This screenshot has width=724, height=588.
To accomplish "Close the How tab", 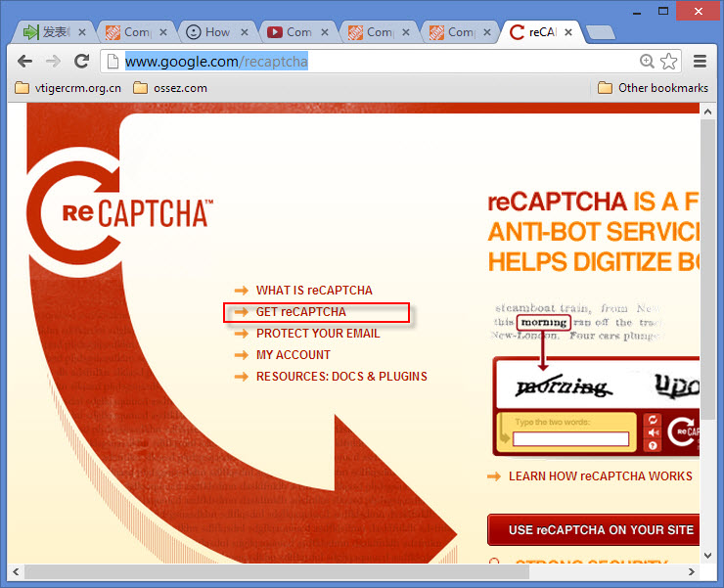I will click(245, 32).
